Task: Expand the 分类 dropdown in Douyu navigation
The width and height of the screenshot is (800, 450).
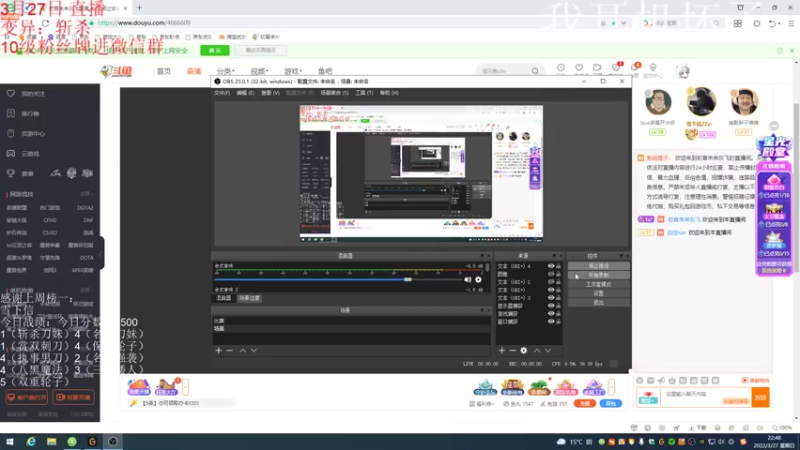Action: (x=226, y=71)
